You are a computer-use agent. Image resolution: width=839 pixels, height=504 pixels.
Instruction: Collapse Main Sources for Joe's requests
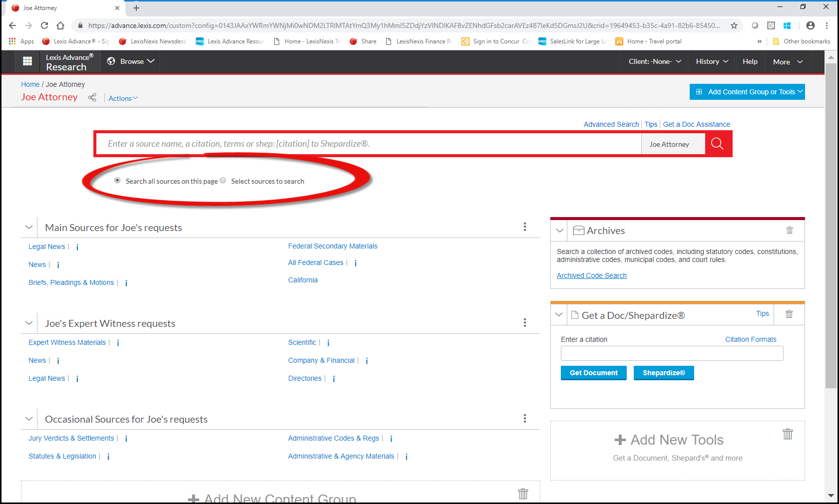29,227
